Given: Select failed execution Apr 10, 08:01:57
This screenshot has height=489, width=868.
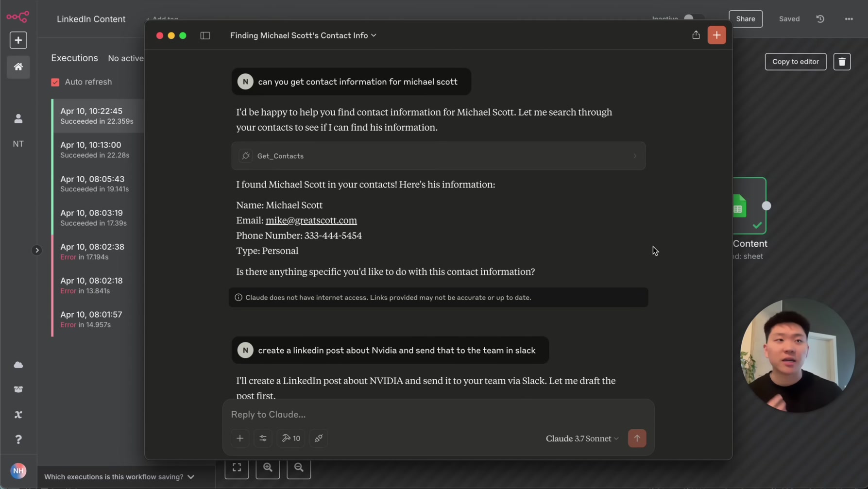Looking at the screenshot, I should pos(98,320).
